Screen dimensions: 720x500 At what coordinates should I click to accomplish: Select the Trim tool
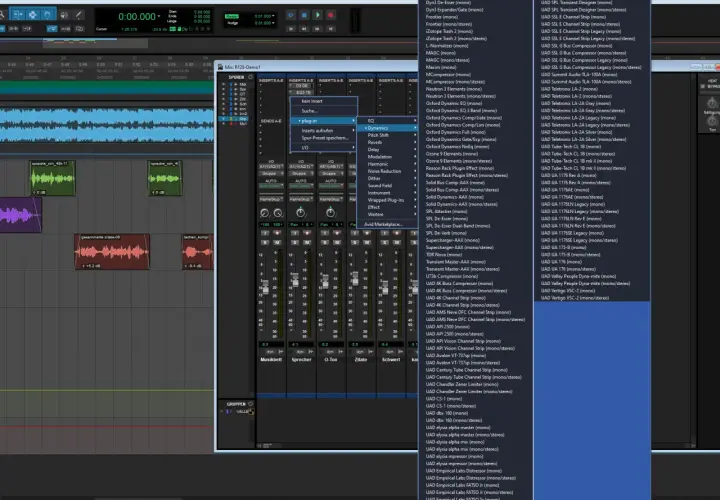point(18,15)
